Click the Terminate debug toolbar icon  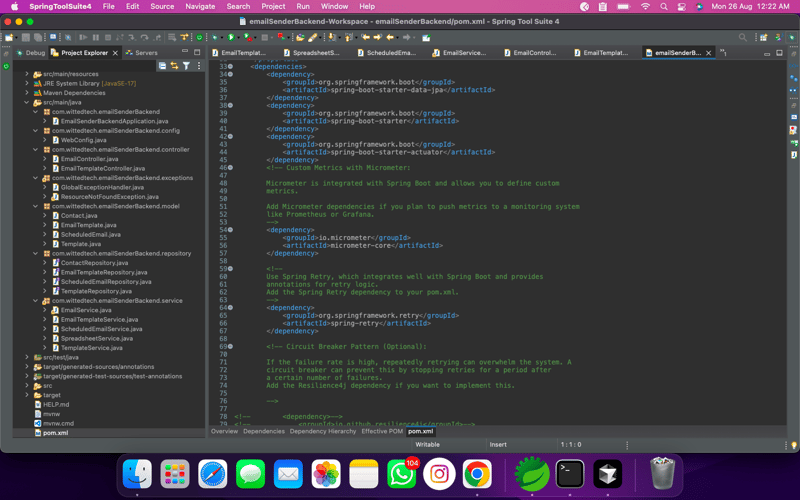[x=108, y=37]
